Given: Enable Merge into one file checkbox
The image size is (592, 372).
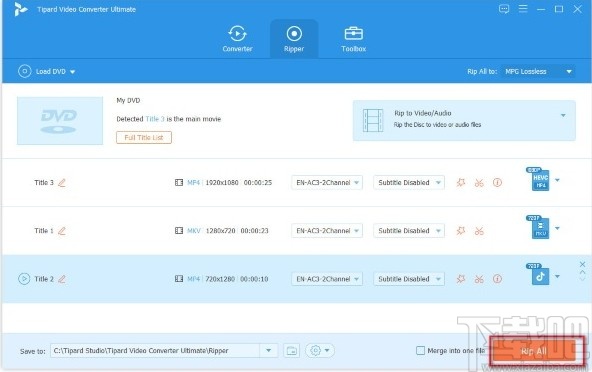Looking at the screenshot, I should pyautogui.click(x=420, y=350).
